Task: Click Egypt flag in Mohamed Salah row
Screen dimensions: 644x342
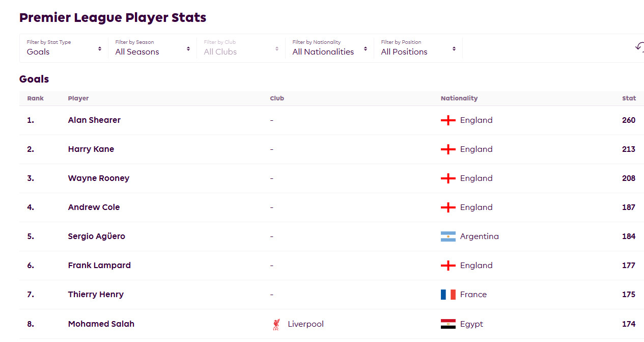Action: tap(448, 324)
